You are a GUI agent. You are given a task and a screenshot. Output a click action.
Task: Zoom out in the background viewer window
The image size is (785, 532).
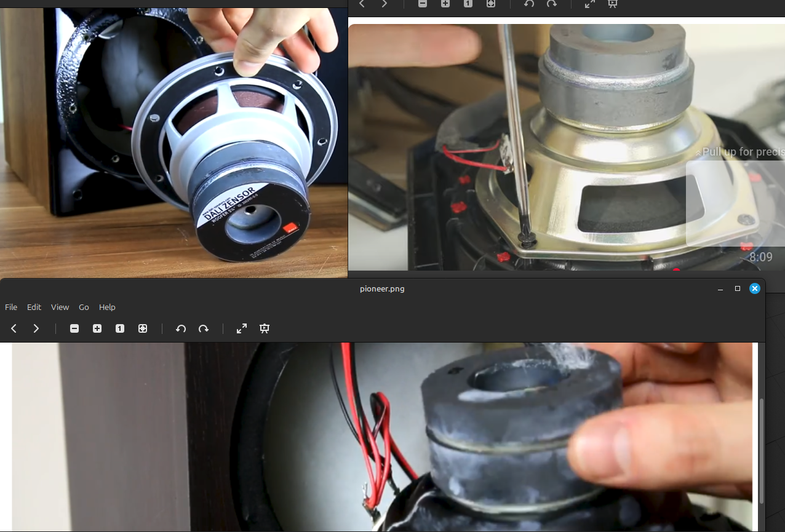coord(423,4)
